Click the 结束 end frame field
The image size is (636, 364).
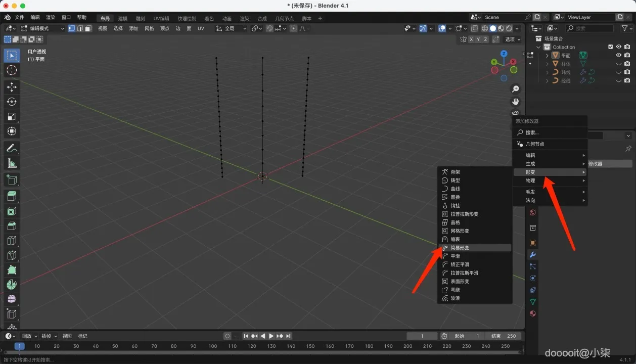503,336
